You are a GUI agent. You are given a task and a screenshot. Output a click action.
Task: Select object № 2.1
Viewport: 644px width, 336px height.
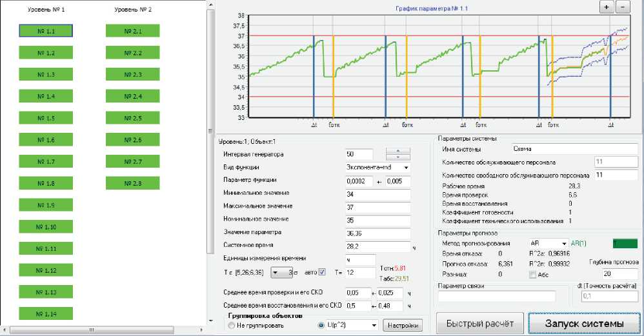coord(133,31)
